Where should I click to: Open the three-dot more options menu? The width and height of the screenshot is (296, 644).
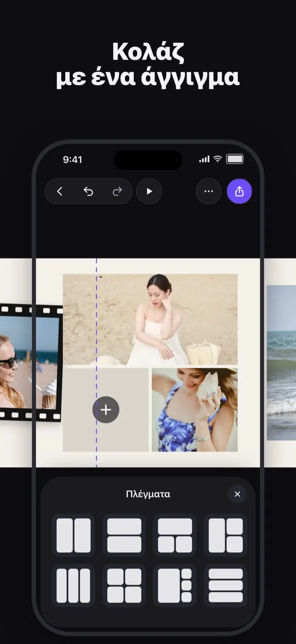pos(209,191)
